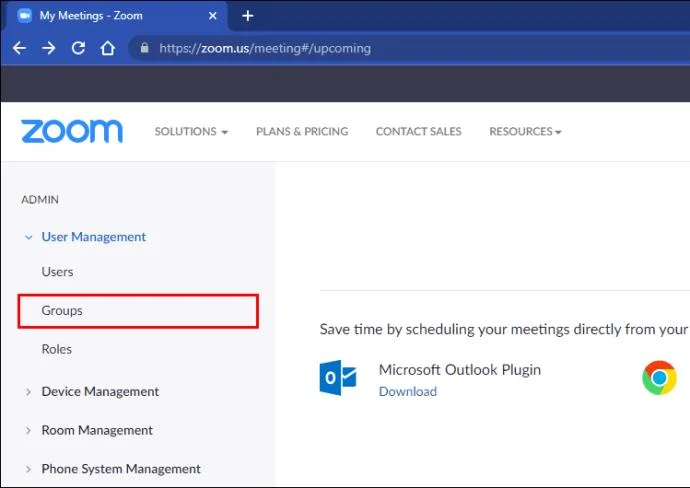The height and width of the screenshot is (488, 690).
Task: Click the ADMIN sidebar heading
Action: pos(40,199)
